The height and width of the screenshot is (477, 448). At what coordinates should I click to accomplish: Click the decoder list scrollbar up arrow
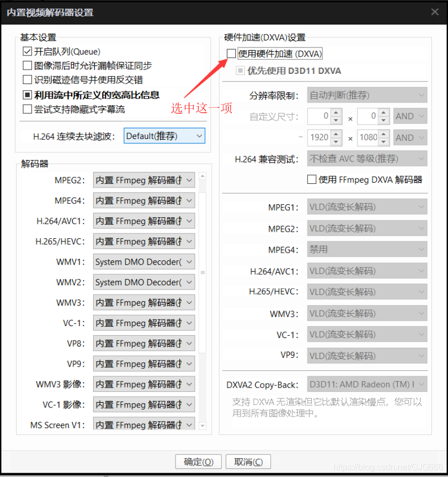point(202,176)
